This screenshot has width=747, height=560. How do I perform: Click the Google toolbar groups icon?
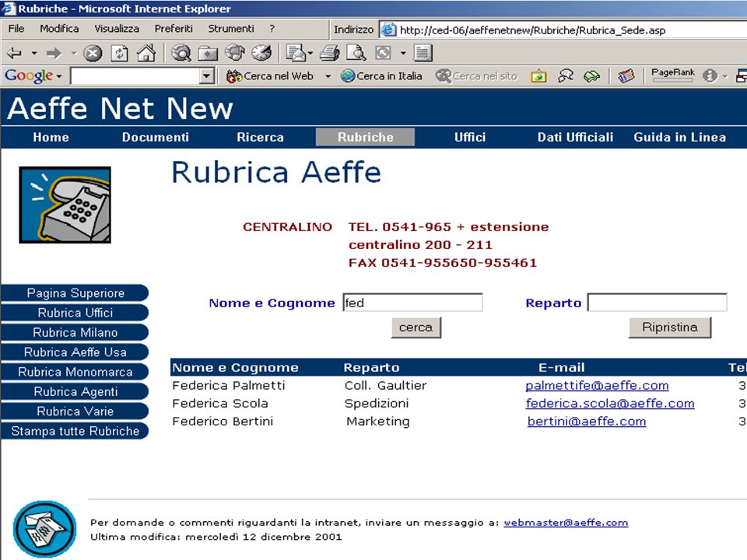pyautogui.click(x=566, y=75)
